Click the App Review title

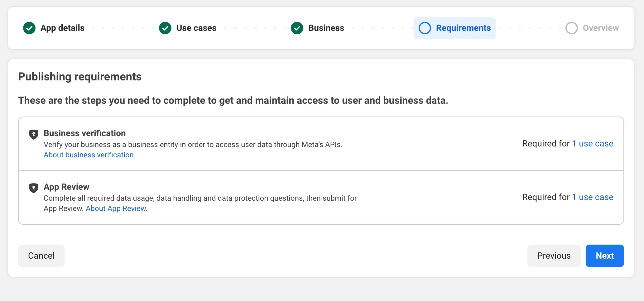point(66,187)
